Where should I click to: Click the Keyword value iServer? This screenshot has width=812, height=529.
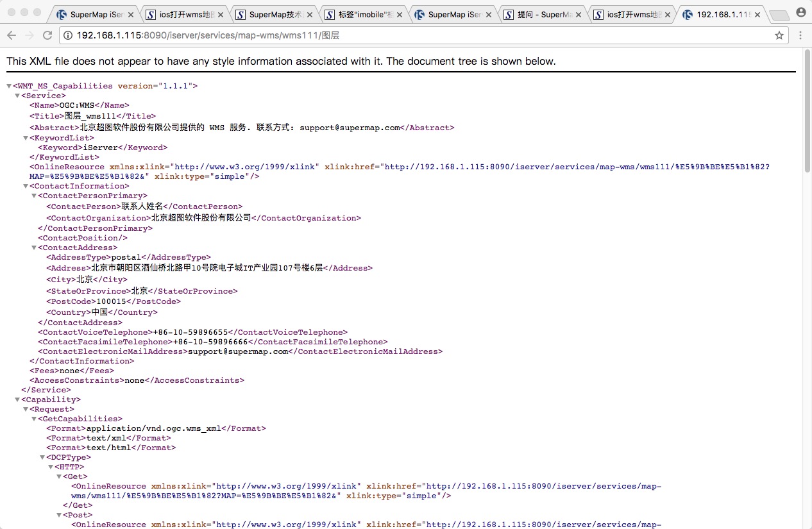click(x=101, y=147)
